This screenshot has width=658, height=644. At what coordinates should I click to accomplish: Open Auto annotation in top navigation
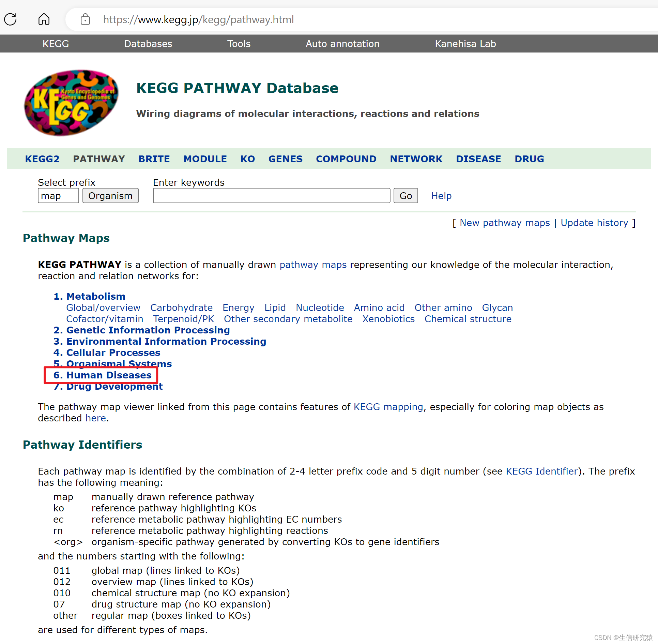342,44
